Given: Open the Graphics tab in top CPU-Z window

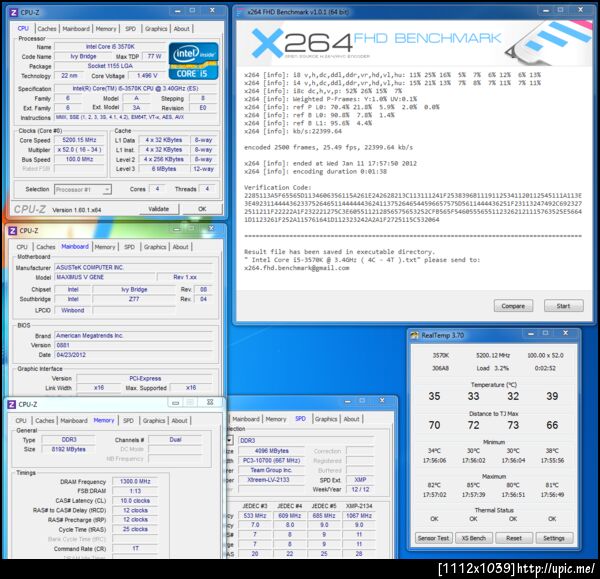Looking at the screenshot, I should coord(156,29).
